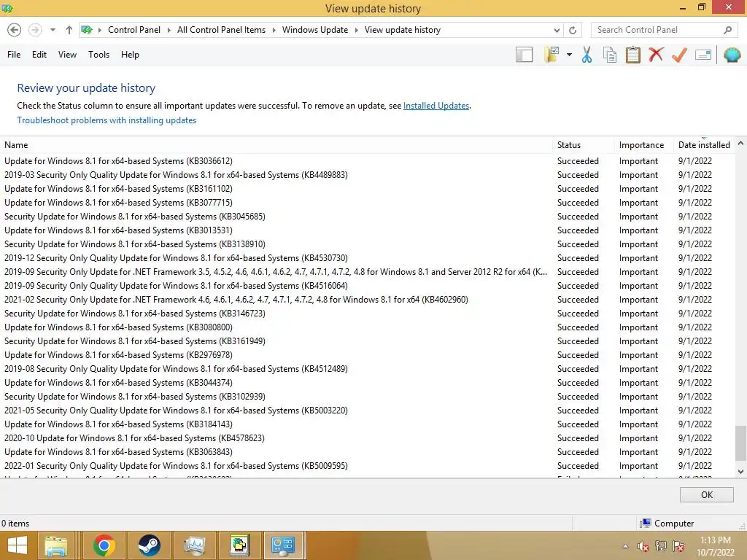
Task: Select the 2020-10 Update KB4578623 row
Action: (367, 438)
